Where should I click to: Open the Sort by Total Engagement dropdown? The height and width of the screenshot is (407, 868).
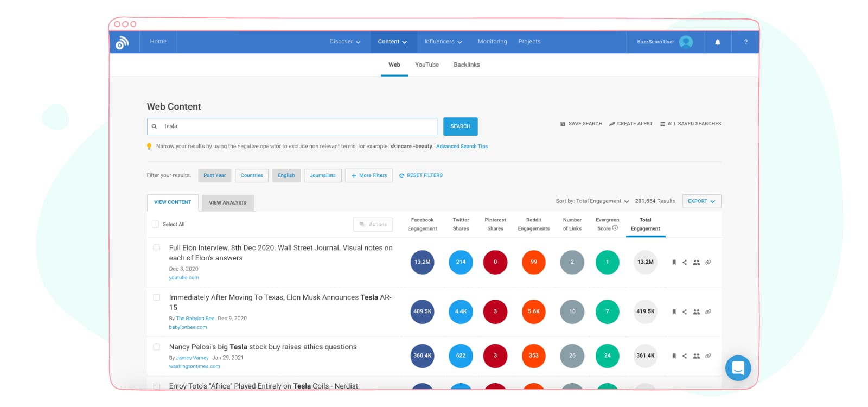(x=592, y=201)
